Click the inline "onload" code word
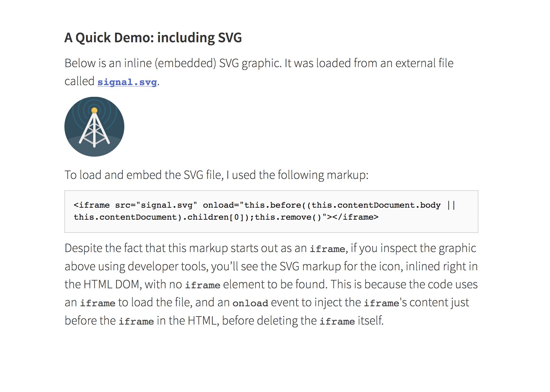550x392 pixels. coord(250,303)
